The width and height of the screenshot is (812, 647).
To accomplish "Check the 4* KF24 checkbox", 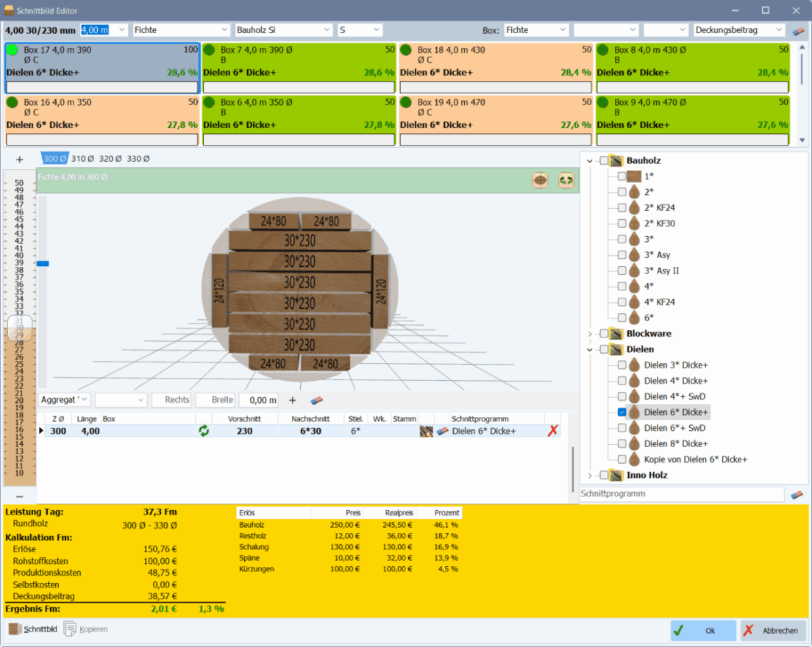I will 622,302.
